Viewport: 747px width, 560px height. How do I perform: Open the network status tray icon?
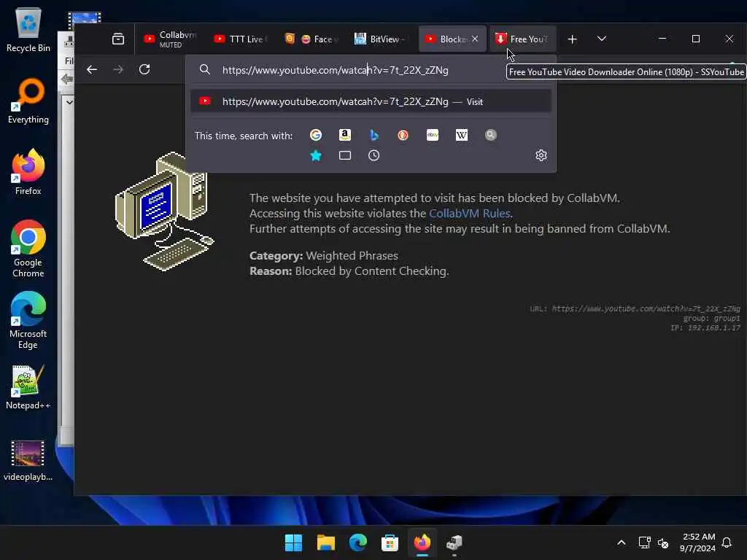[644, 542]
